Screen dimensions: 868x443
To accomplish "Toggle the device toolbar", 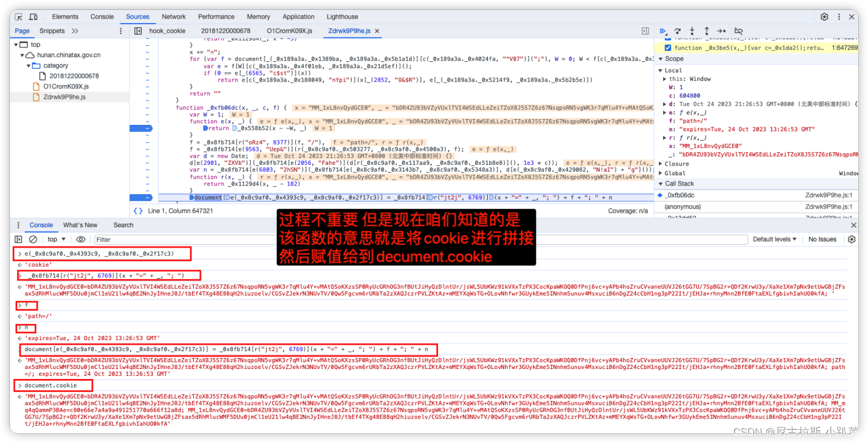I will (32, 16).
